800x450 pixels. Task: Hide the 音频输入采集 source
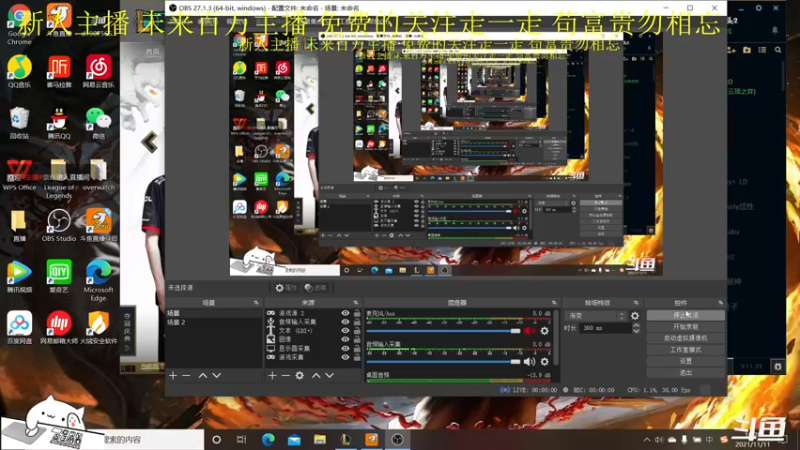coord(345,322)
